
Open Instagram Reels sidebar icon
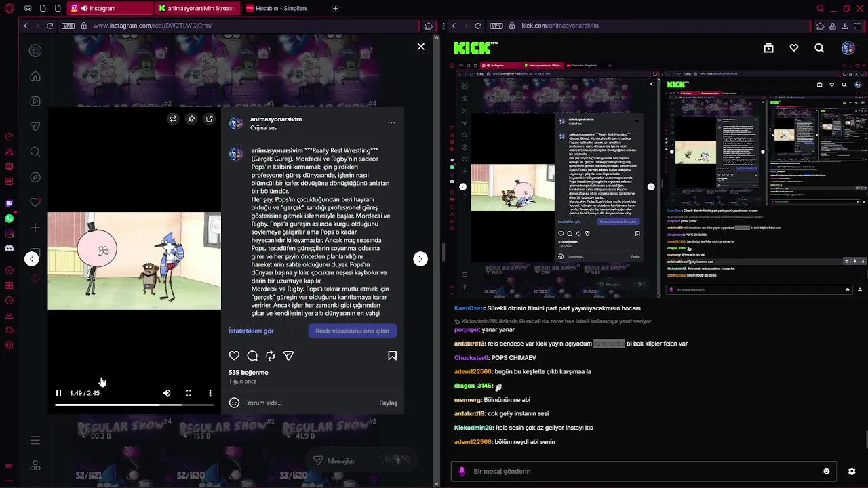pos(35,102)
